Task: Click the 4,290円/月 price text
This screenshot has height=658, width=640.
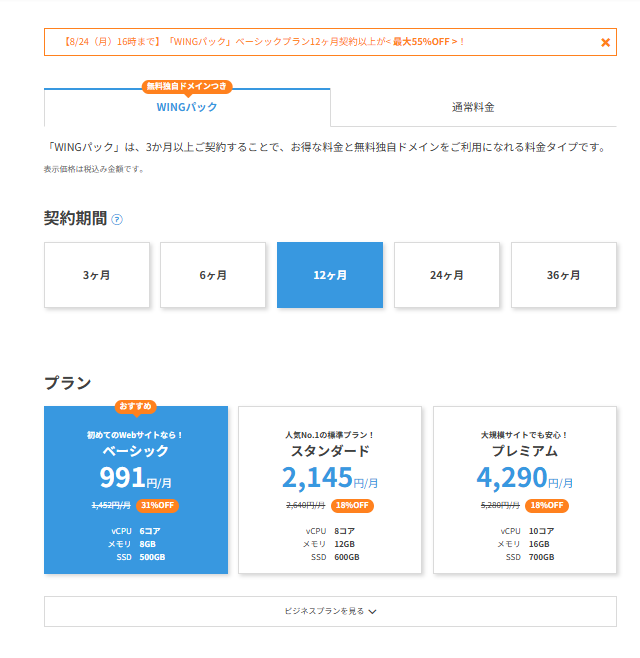Action: pyautogui.click(x=525, y=478)
